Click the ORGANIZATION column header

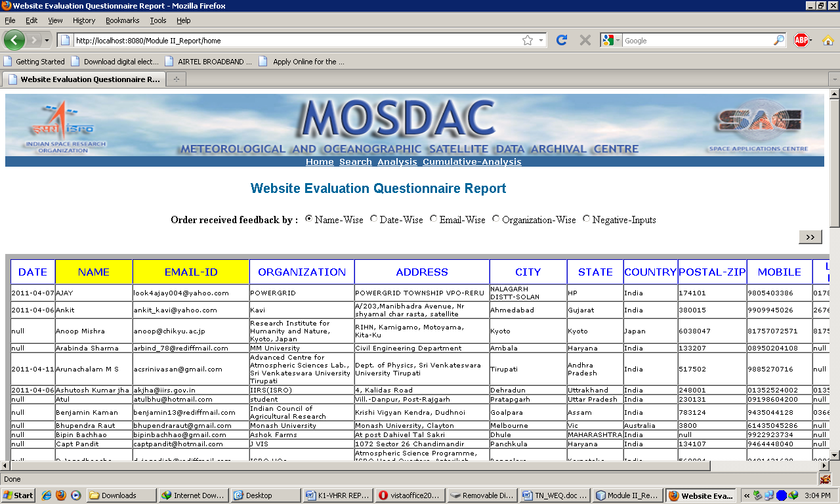click(302, 272)
